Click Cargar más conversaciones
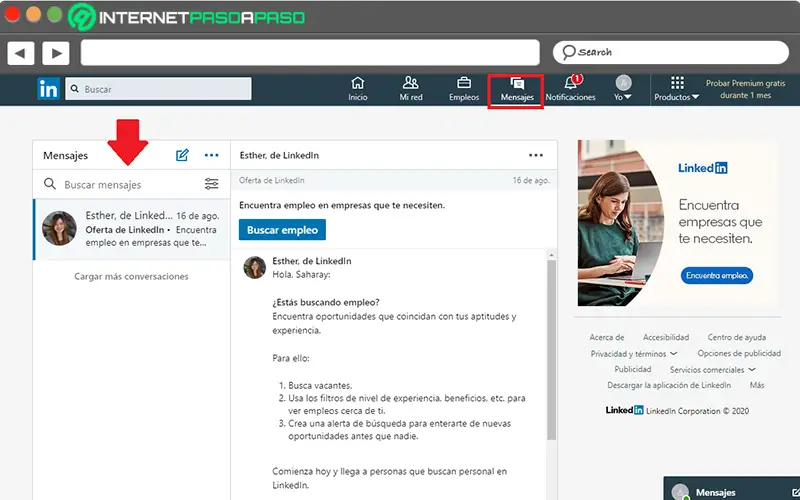 [x=131, y=276]
